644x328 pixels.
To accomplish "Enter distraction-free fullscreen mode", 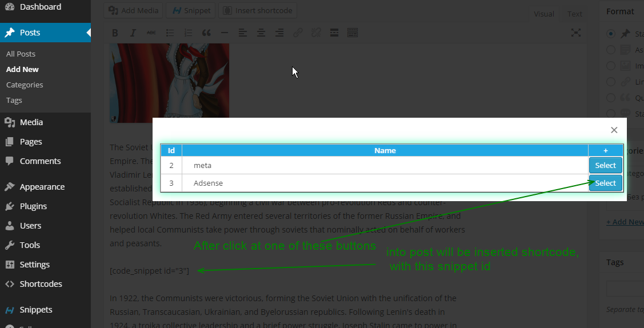I will (576, 33).
